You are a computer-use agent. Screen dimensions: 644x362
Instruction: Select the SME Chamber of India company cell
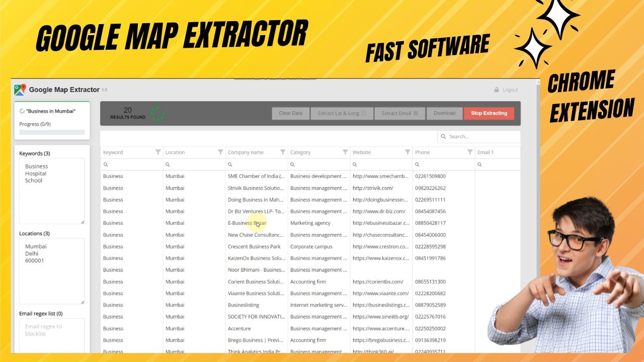point(257,176)
